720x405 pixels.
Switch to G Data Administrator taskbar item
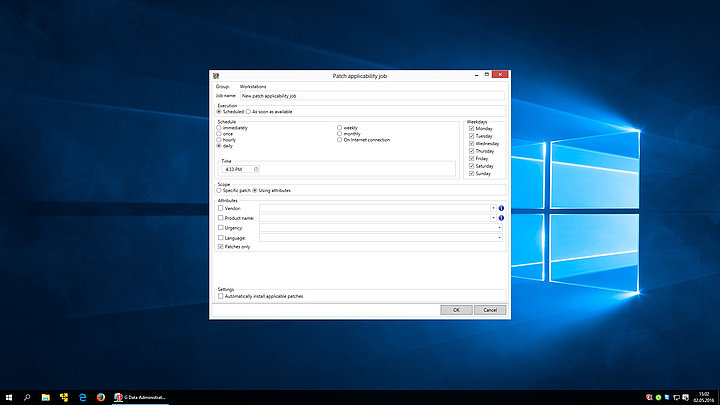[x=140, y=397]
